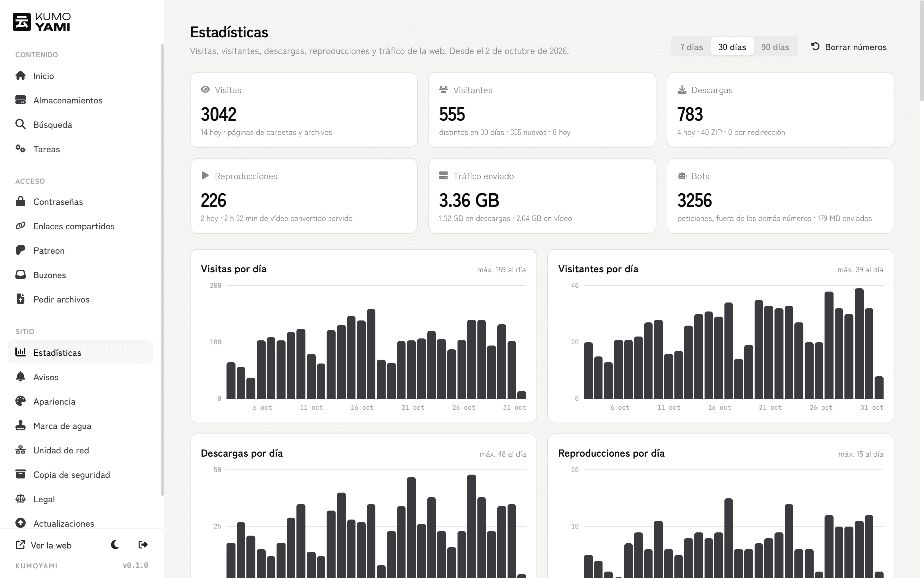Click the Kumoyami logo
Screen dimensions: 924x578
coord(42,22)
